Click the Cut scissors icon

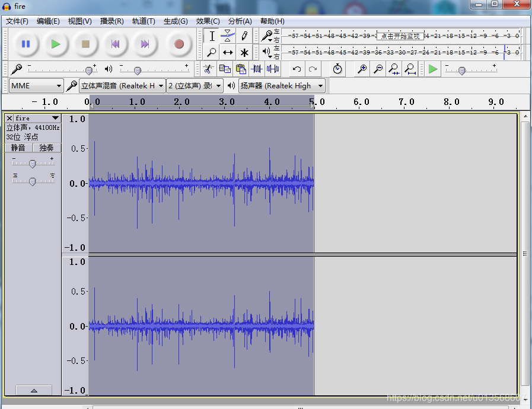point(208,69)
